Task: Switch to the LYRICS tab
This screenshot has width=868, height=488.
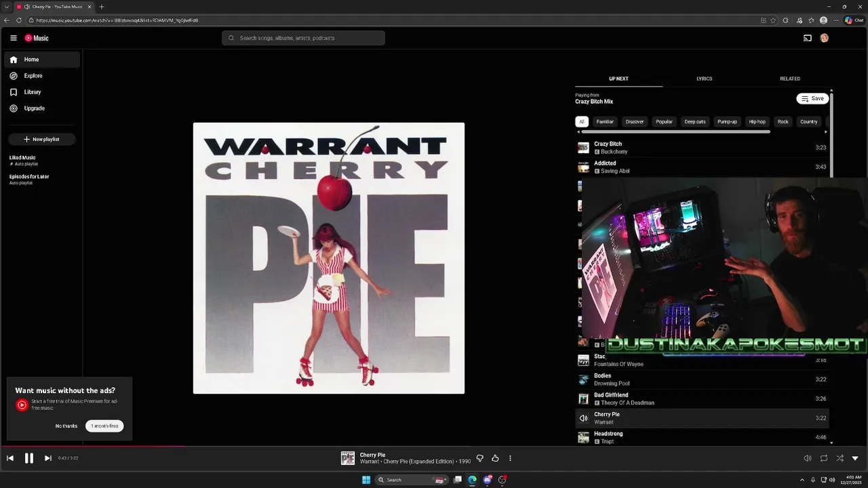Action: pos(704,79)
